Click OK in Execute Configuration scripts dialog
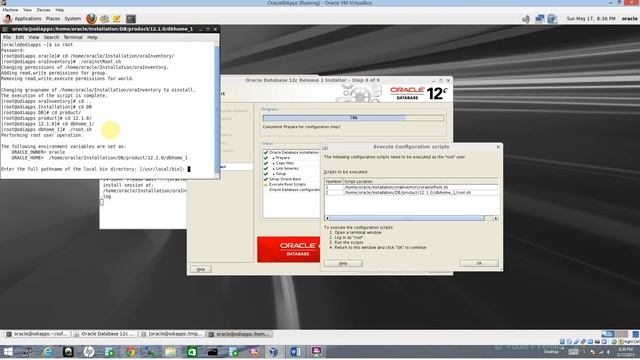The height and width of the screenshot is (360, 640). (x=479, y=263)
